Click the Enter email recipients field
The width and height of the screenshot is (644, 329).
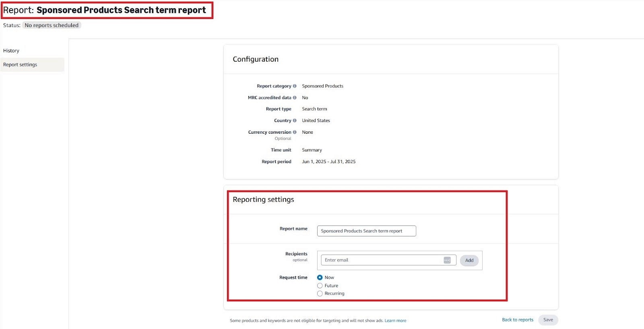pyautogui.click(x=389, y=260)
